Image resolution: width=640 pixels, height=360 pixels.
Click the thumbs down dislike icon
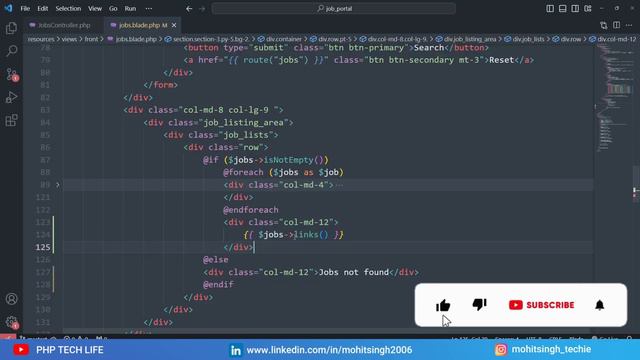coord(480,304)
